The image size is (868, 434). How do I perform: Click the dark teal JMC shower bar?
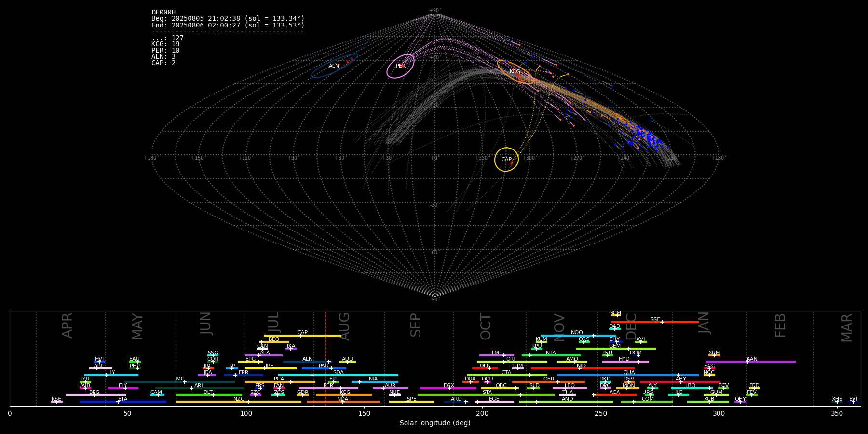(180, 382)
